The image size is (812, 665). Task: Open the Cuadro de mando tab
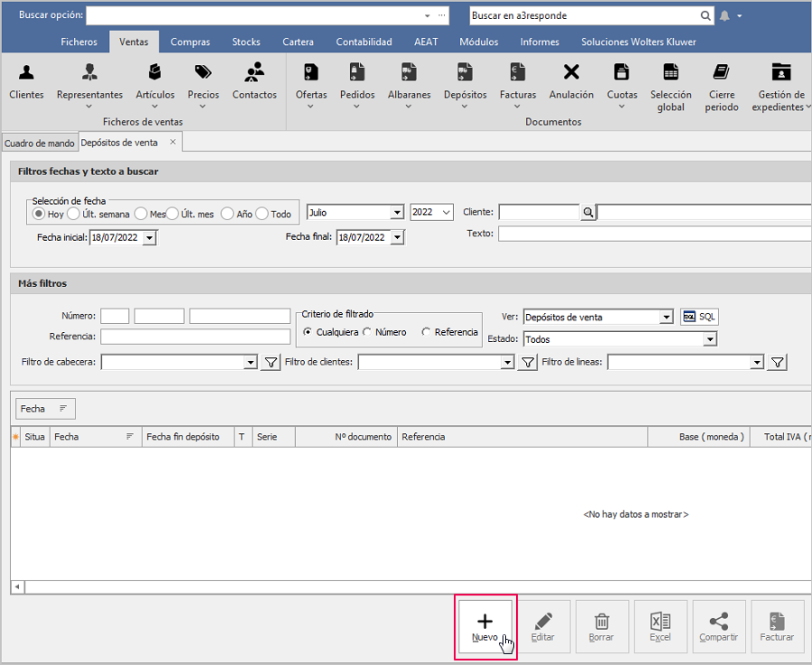pos(40,143)
